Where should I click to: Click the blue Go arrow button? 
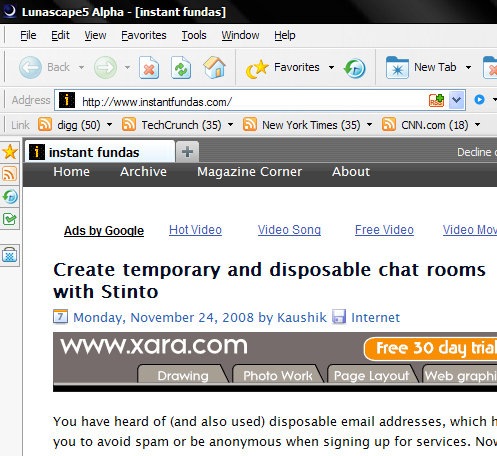point(479,99)
